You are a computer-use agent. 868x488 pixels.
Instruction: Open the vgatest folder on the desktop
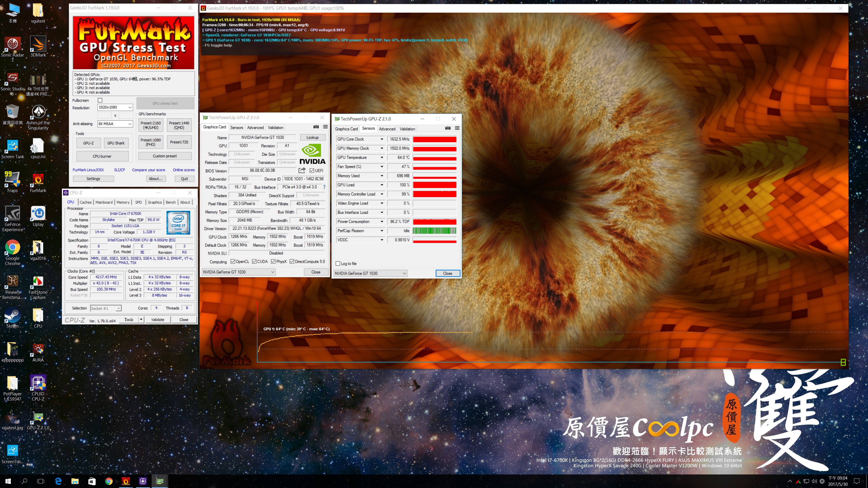38,13
